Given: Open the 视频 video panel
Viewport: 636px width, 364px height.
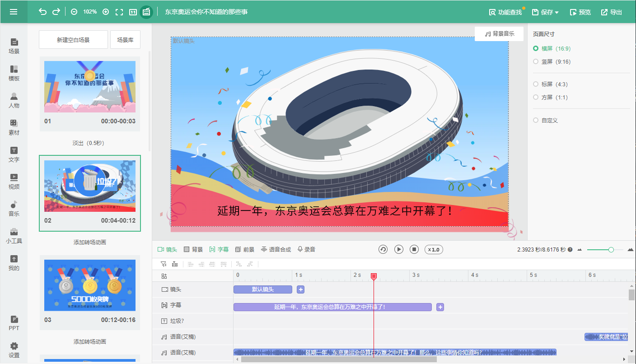Looking at the screenshot, I should [14, 182].
